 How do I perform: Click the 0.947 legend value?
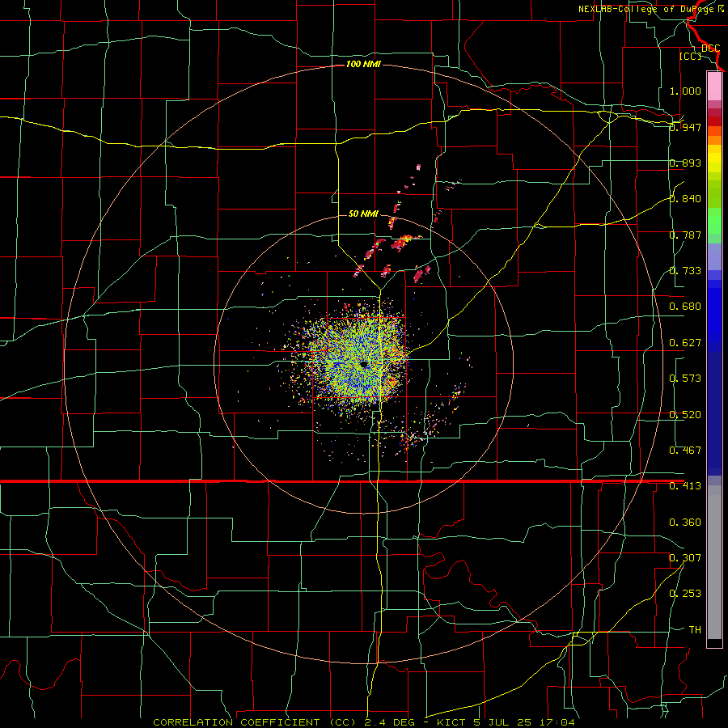pos(685,127)
